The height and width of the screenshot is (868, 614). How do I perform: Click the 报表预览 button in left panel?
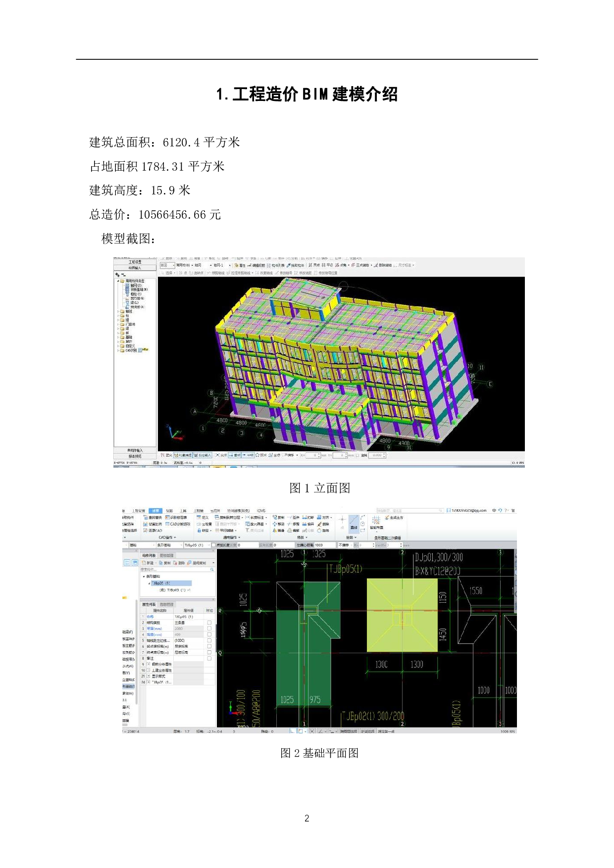click(135, 456)
